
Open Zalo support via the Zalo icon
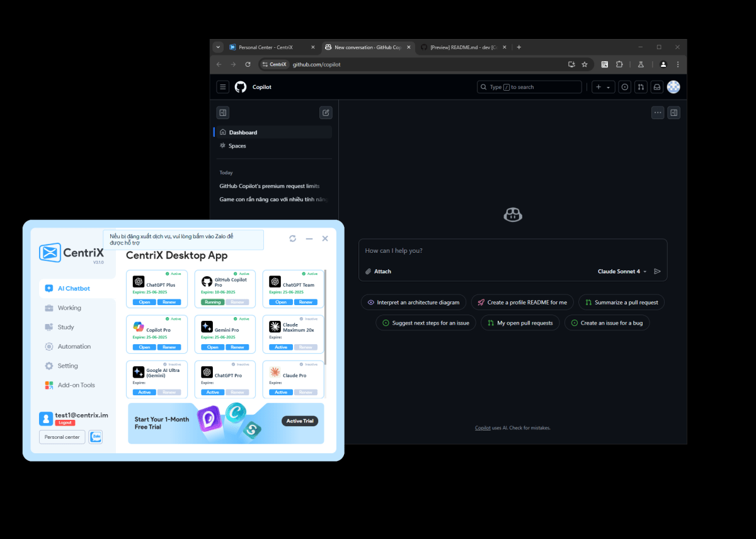pos(95,436)
